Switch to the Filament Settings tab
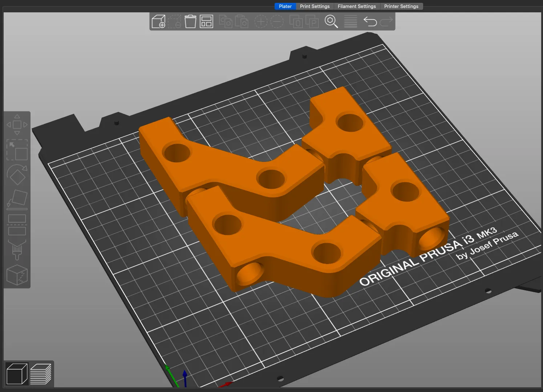The height and width of the screenshot is (392, 543). (x=357, y=7)
